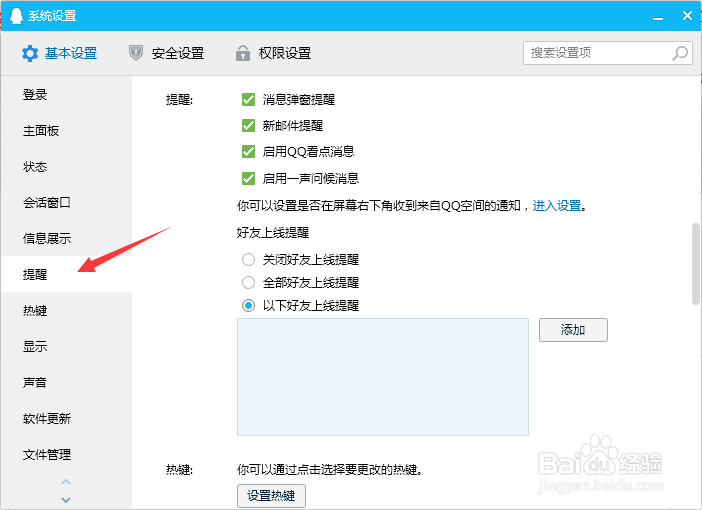Select 以下好友上线提醒 radio button
Viewport: 702px width, 510px height.
pyautogui.click(x=248, y=306)
